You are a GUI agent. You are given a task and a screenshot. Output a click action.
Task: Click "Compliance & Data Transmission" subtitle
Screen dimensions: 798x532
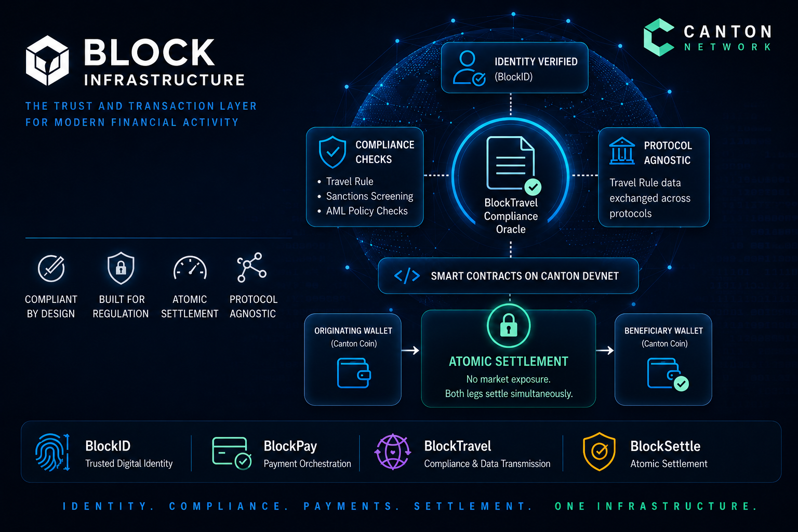tap(487, 464)
